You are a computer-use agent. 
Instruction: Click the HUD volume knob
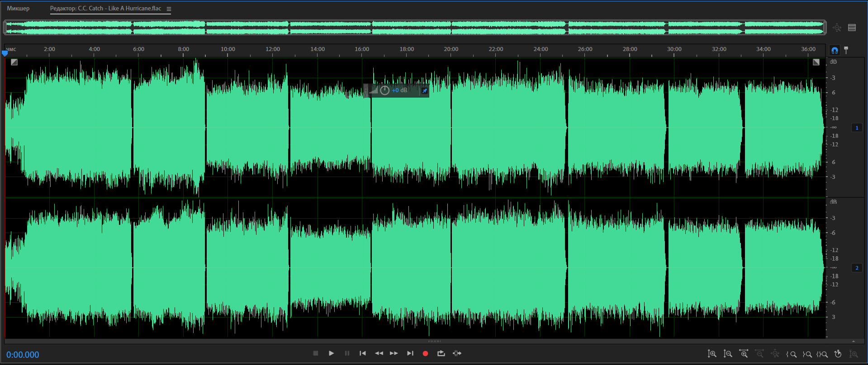384,90
